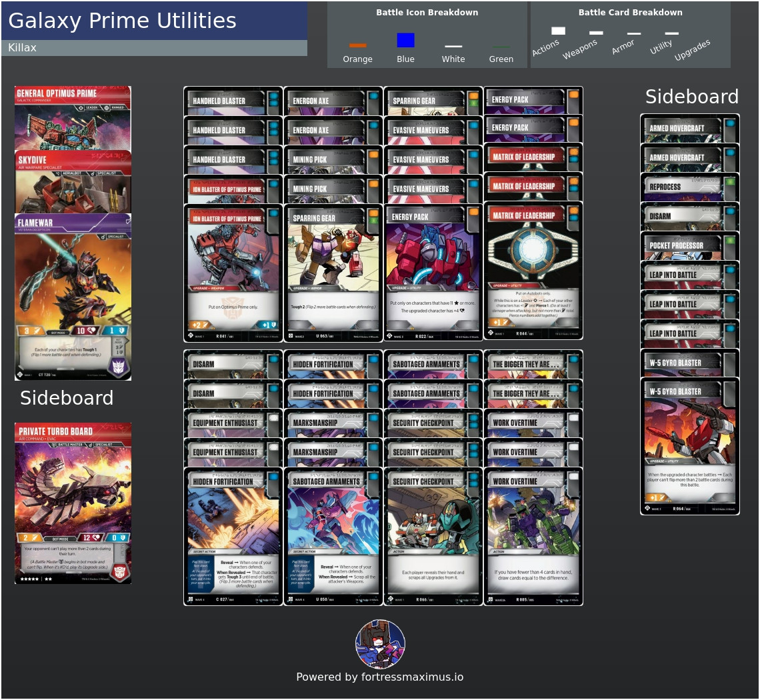Viewport: 760px width, 700px height.
Task: Open the Private Turbo Board sideboard character
Action: pos(73,503)
